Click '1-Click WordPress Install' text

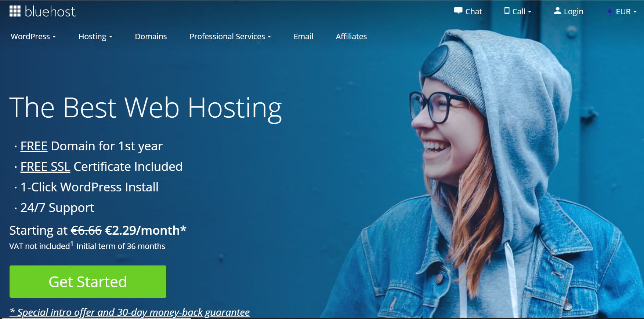90,187
